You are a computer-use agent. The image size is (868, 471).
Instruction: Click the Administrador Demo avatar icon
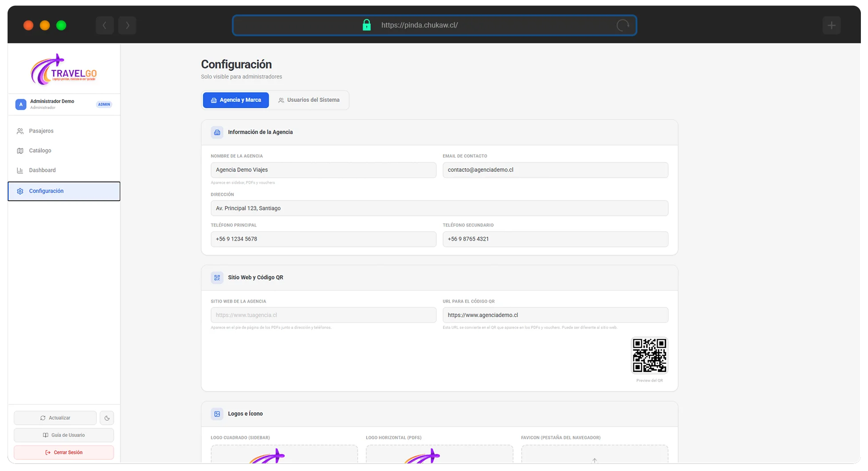pyautogui.click(x=20, y=105)
